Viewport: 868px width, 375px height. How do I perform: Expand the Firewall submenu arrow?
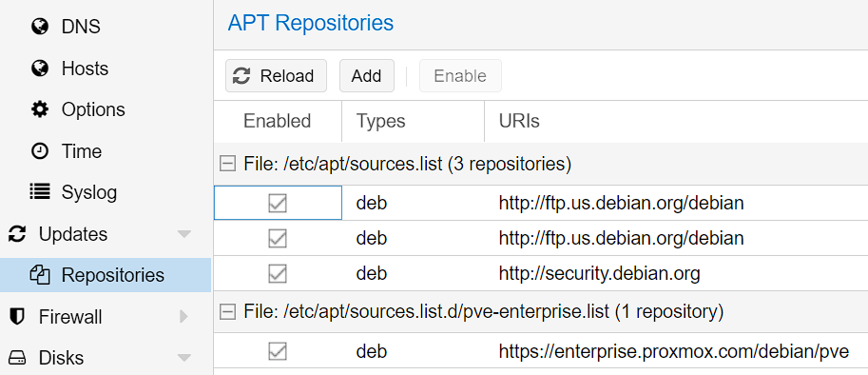184,317
